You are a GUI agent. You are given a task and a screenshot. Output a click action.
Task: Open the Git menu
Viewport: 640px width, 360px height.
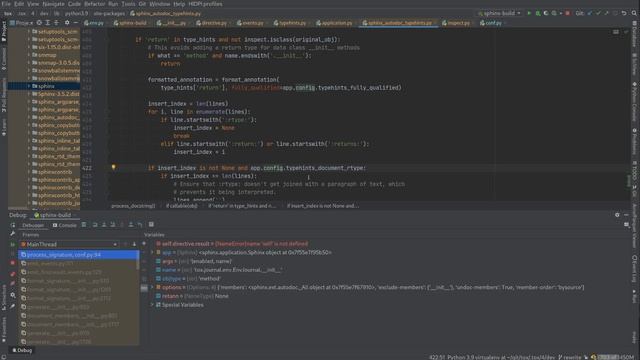pyautogui.click(x=142, y=4)
